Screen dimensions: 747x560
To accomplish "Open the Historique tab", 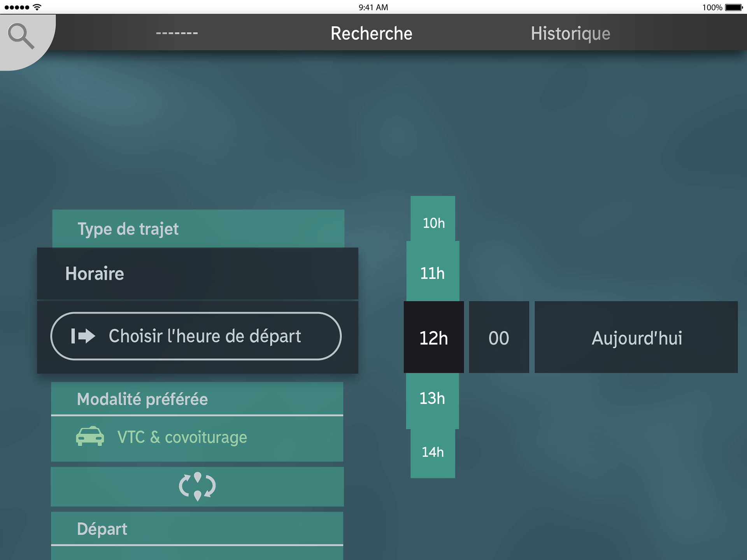I will tap(570, 34).
